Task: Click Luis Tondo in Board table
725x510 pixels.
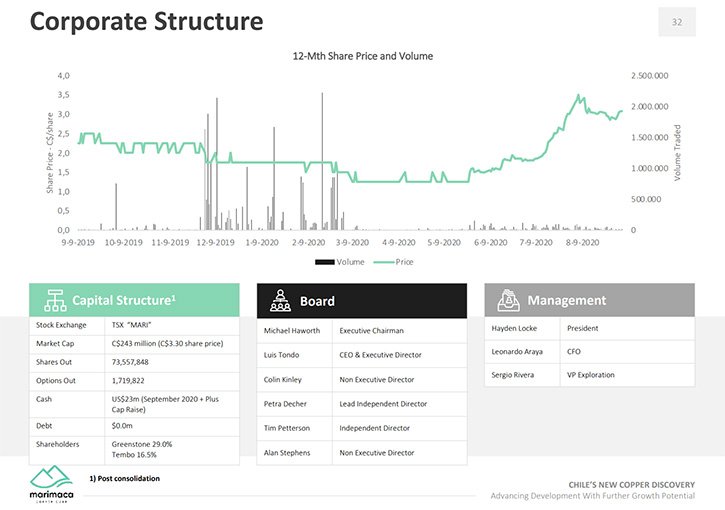Action: (281, 355)
